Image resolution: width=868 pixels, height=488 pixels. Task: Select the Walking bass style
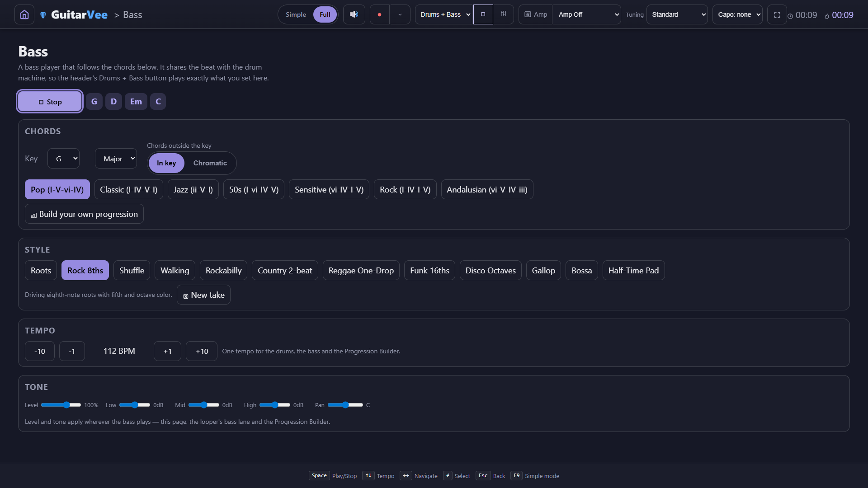pos(175,271)
